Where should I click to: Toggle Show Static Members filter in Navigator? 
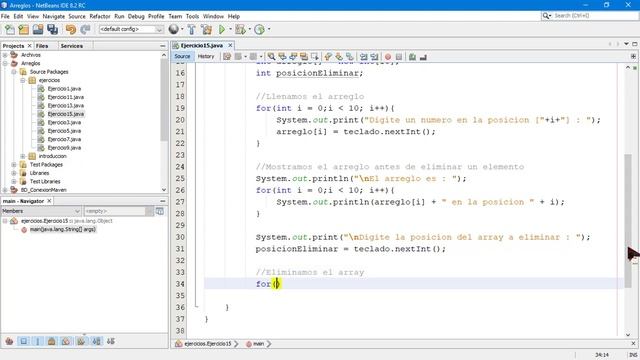pos(38,341)
